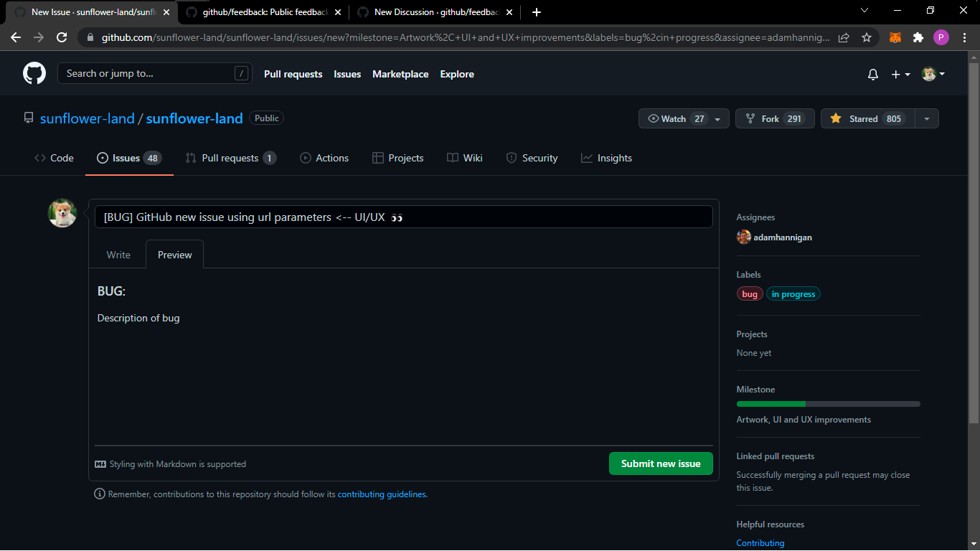Click the author avatar beside issue title
The height and width of the screenshot is (551, 980).
pyautogui.click(x=62, y=213)
